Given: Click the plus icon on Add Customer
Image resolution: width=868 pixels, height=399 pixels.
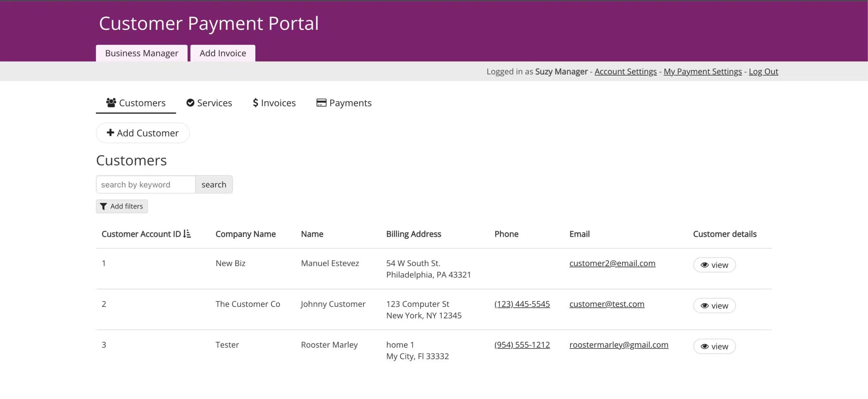Looking at the screenshot, I should [110, 133].
